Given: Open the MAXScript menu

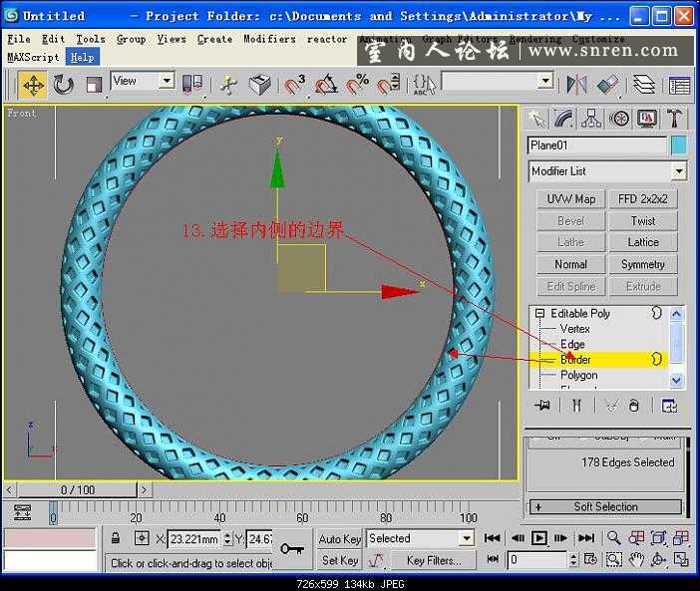Looking at the screenshot, I should 33,57.
